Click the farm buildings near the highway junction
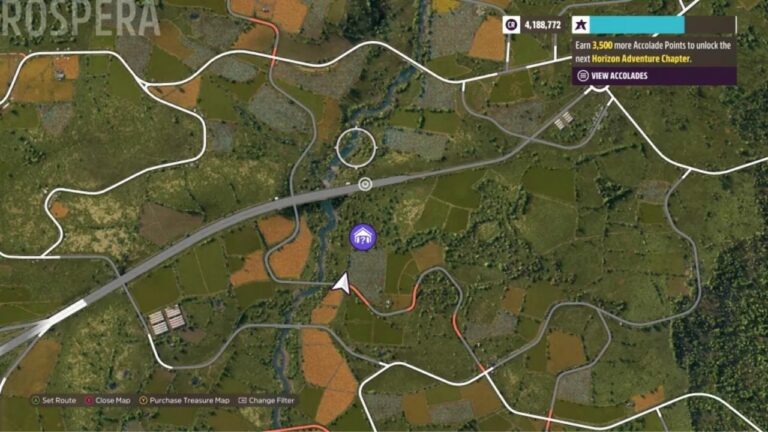 tap(167, 319)
